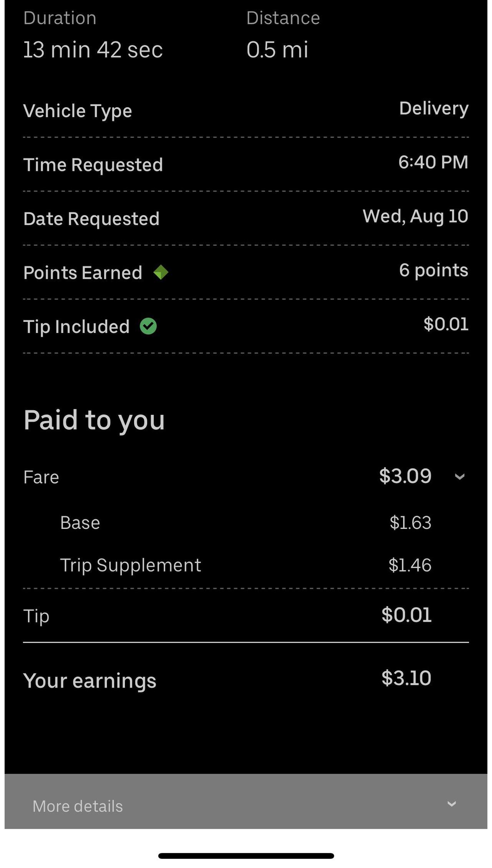Screen dimensions: 492x868
Task: Tap the green diamond Points Earned icon
Action: (161, 272)
